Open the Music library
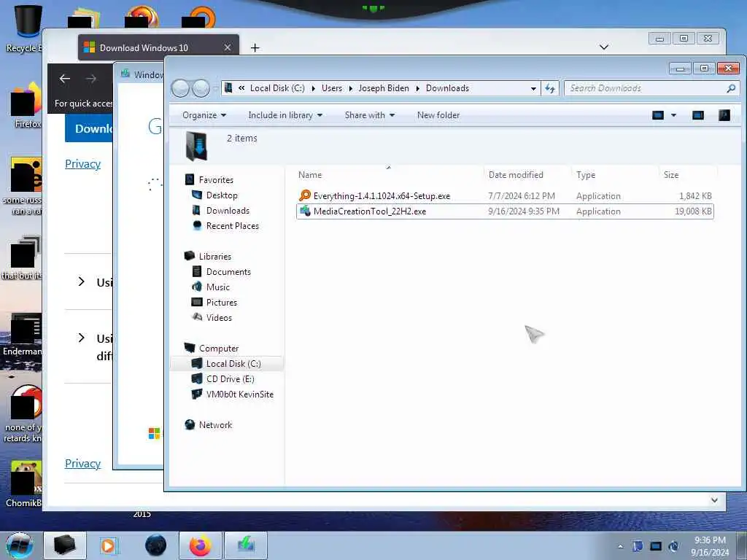Image resolution: width=747 pixels, height=560 pixels. tap(217, 287)
